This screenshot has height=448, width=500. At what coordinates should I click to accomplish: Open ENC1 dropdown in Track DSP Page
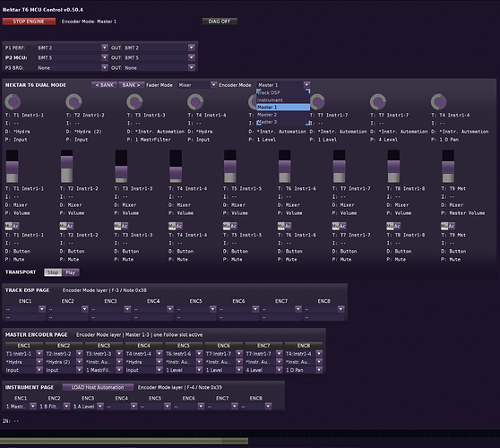coord(25,309)
